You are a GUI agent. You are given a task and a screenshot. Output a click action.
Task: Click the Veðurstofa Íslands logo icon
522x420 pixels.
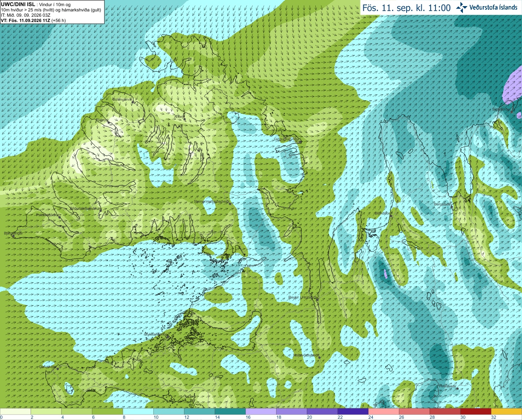[462, 7]
